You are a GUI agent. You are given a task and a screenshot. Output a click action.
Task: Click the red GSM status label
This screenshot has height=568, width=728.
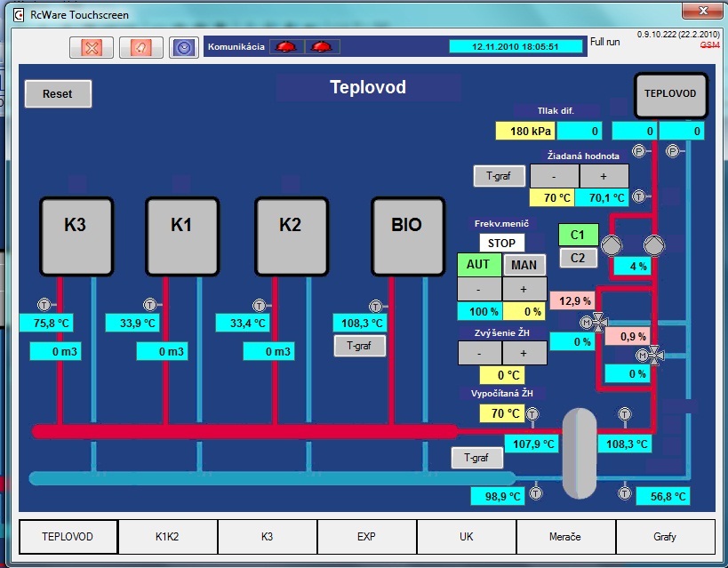pos(710,44)
